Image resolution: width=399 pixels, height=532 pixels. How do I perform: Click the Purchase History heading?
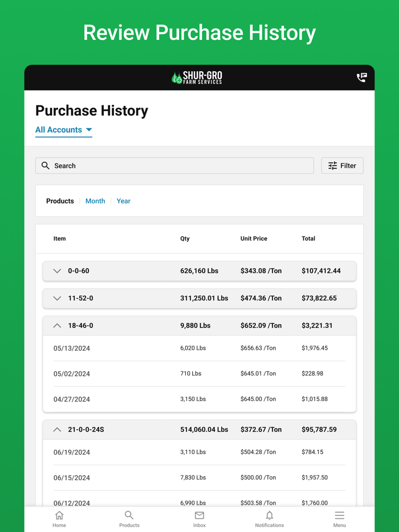coord(92,111)
